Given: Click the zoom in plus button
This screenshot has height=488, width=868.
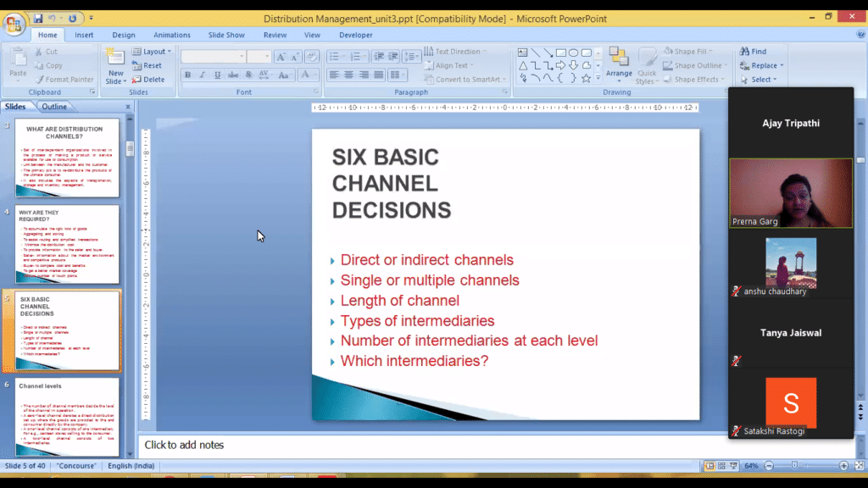Looking at the screenshot, I should pos(843,466).
